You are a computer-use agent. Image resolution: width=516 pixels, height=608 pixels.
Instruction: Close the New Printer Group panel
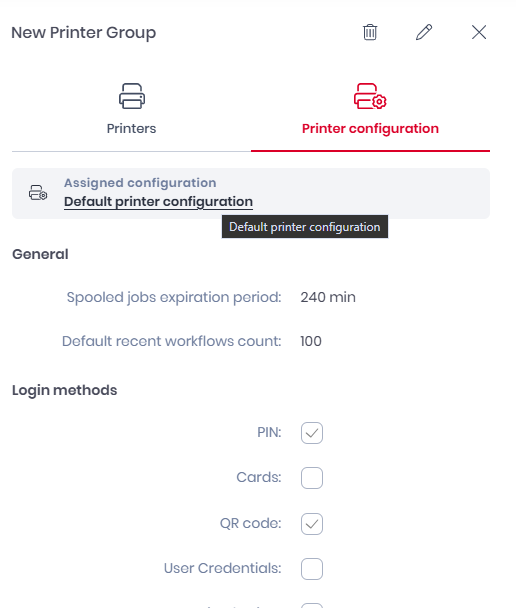(x=479, y=32)
